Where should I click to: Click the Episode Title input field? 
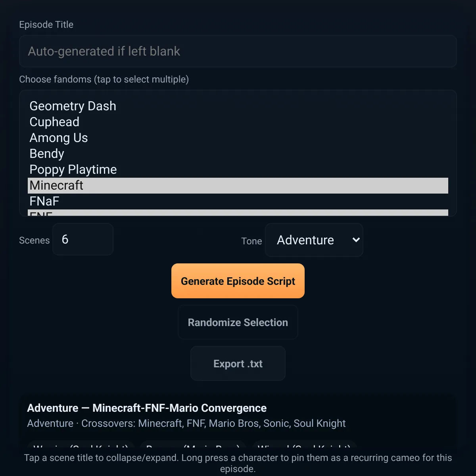(238, 51)
